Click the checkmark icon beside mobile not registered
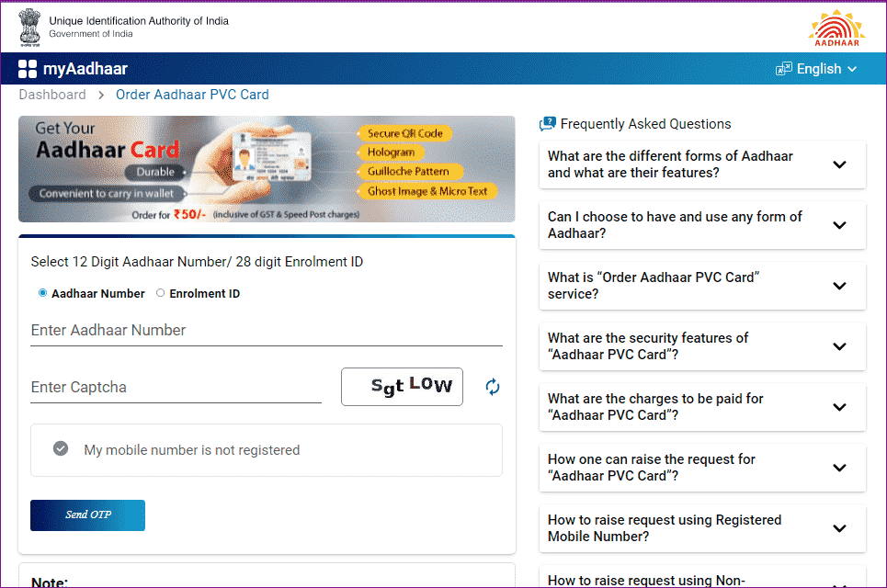The image size is (887, 588). point(61,449)
